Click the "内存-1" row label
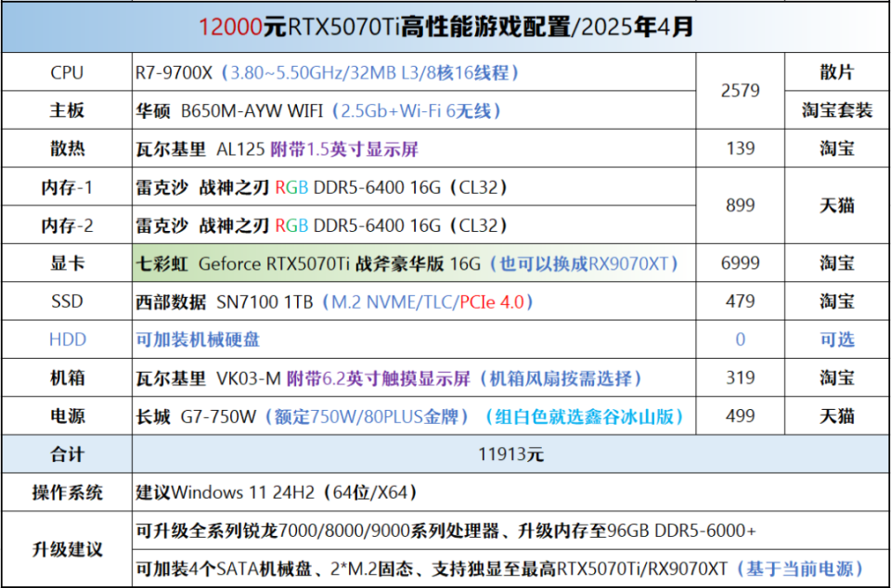Screen dimensions: 891x588 point(67,186)
